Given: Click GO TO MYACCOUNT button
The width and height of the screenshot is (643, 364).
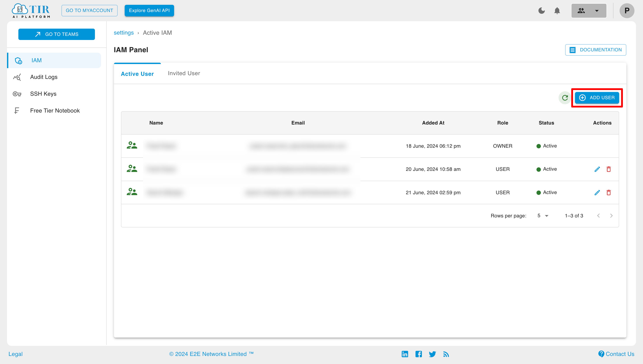Looking at the screenshot, I should 89,10.
